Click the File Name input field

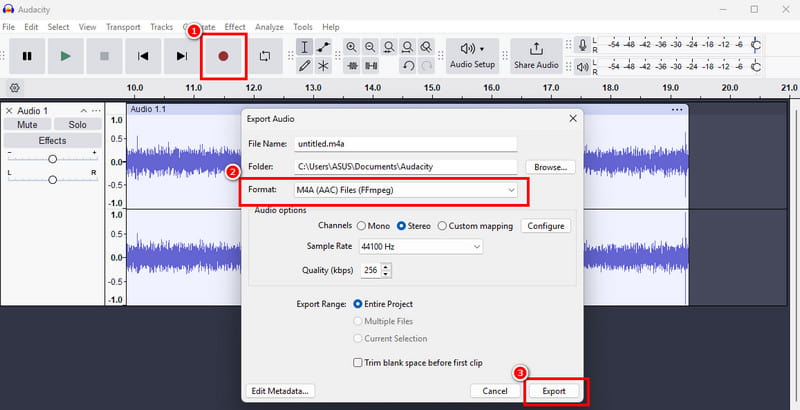pos(406,144)
